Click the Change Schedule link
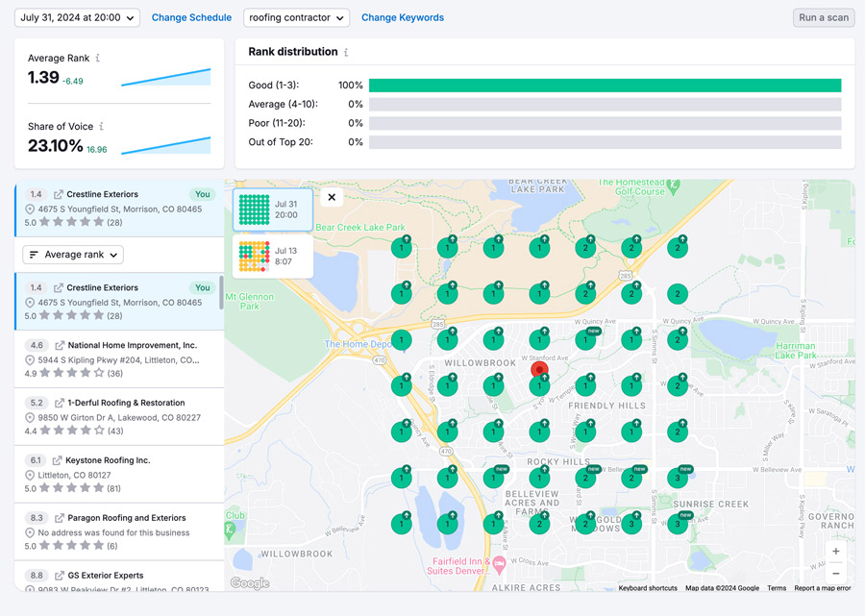Viewport: 865px width, 616px height. [x=191, y=17]
